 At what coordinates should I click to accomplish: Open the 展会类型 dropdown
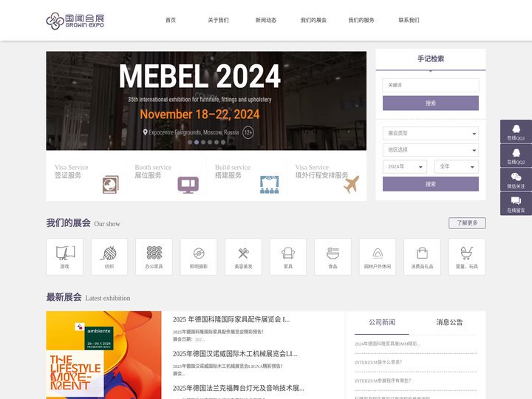click(x=431, y=133)
